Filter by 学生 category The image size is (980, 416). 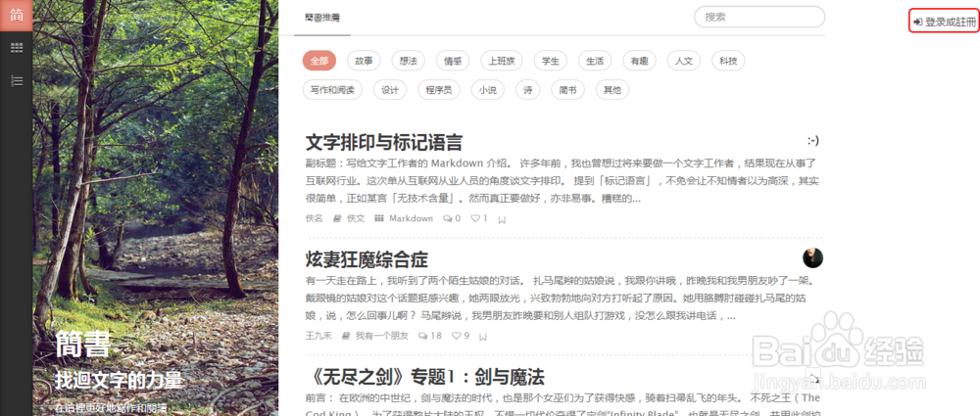pos(550,61)
